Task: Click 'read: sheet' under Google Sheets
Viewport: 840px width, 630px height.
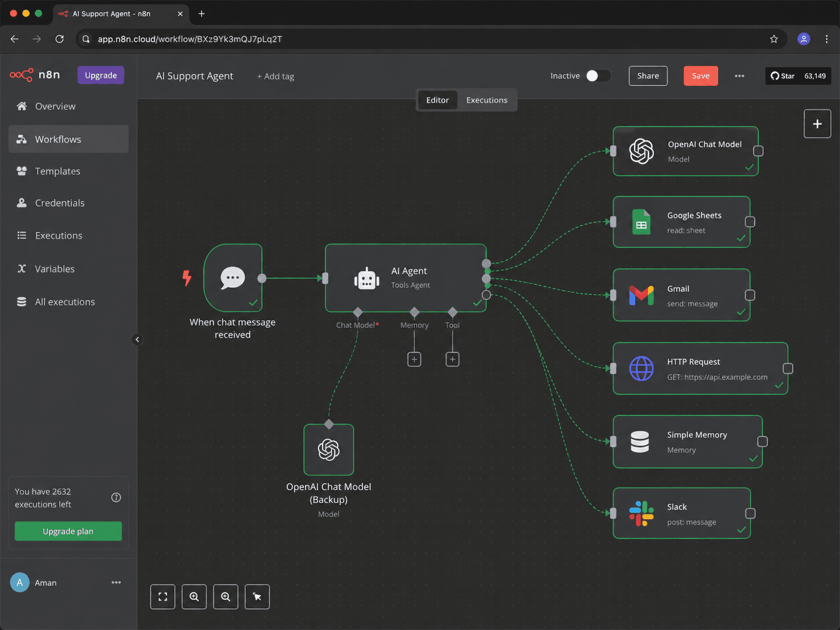Action: click(x=686, y=230)
